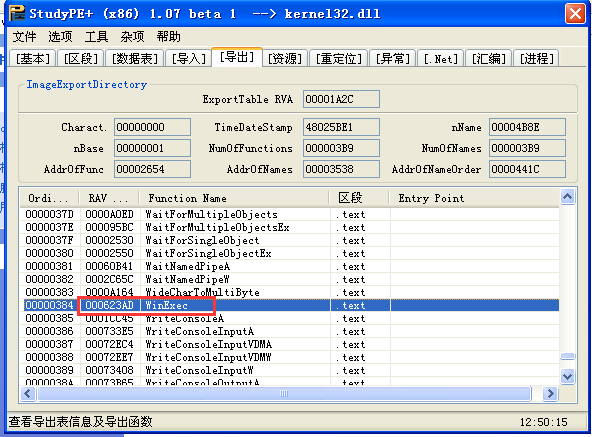This screenshot has width=592, height=437.
Task: Close the StudyPE+ window
Action: pyautogui.click(x=575, y=14)
